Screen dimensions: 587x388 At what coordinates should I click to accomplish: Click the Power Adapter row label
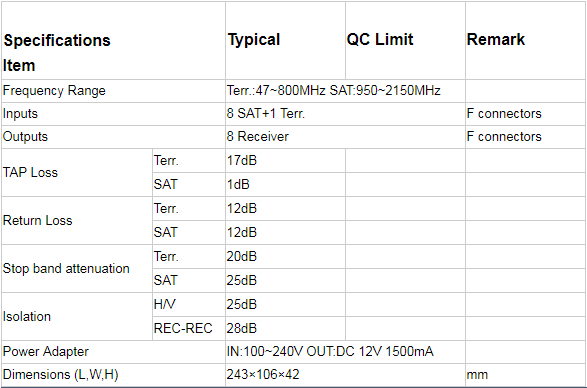[46, 351]
